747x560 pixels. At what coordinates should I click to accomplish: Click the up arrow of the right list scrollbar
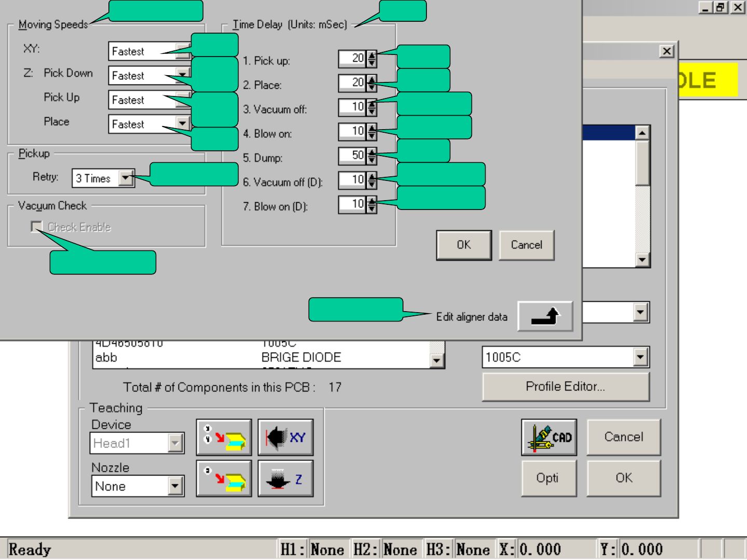tap(642, 133)
